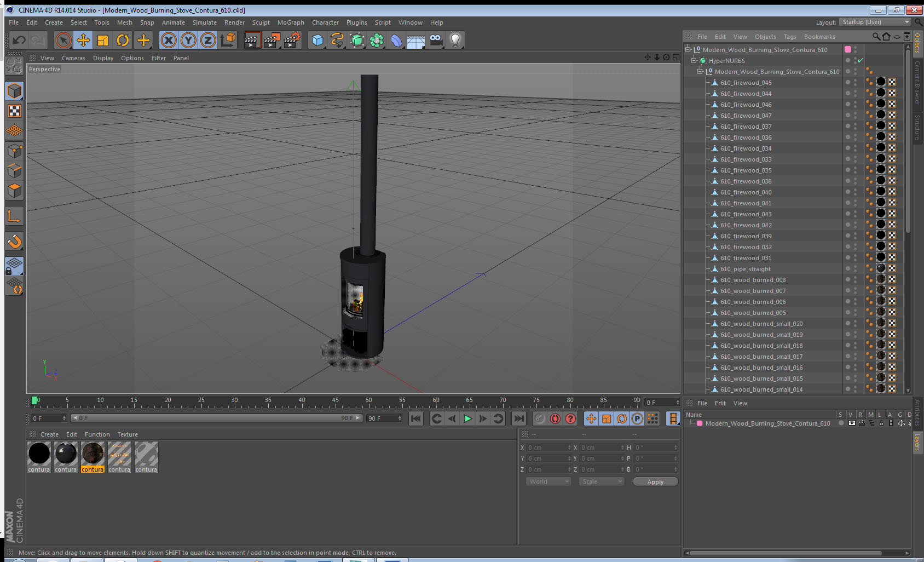
Task: Click the pink layer swatch on the top object
Action: coord(848,49)
